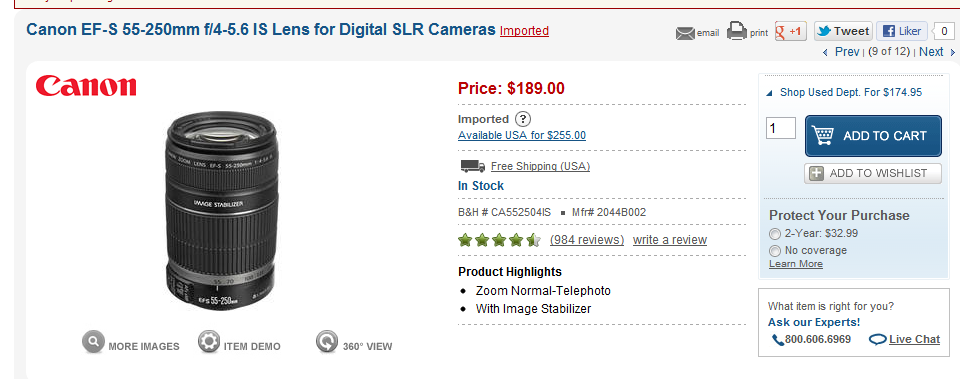The image size is (963, 379).
Task: Click the print printer icon
Action: (737, 31)
